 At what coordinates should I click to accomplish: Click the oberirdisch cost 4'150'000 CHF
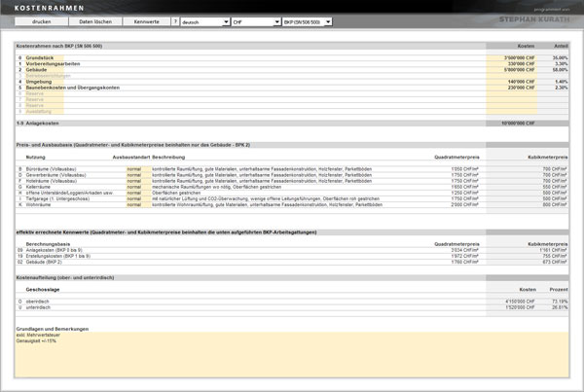pos(520,302)
